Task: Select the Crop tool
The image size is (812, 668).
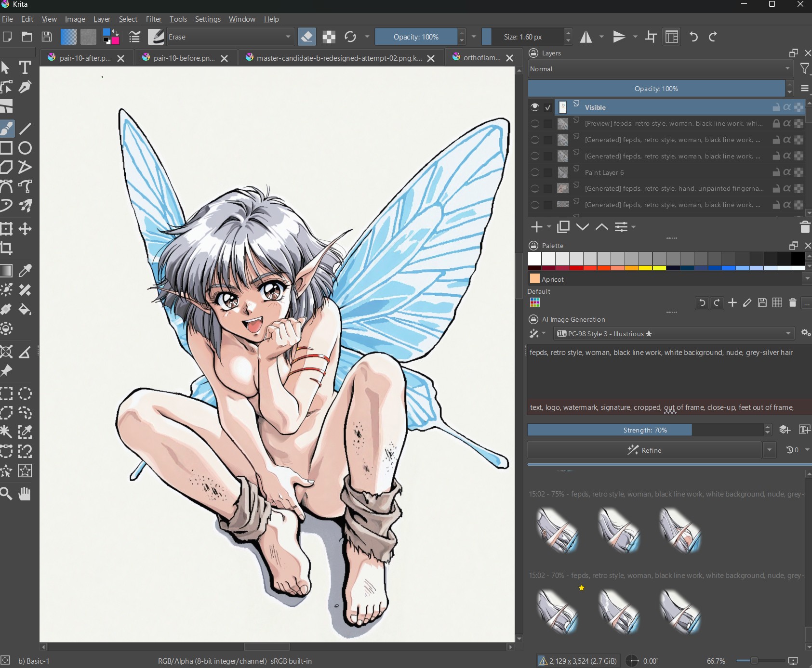Action: [x=7, y=248]
